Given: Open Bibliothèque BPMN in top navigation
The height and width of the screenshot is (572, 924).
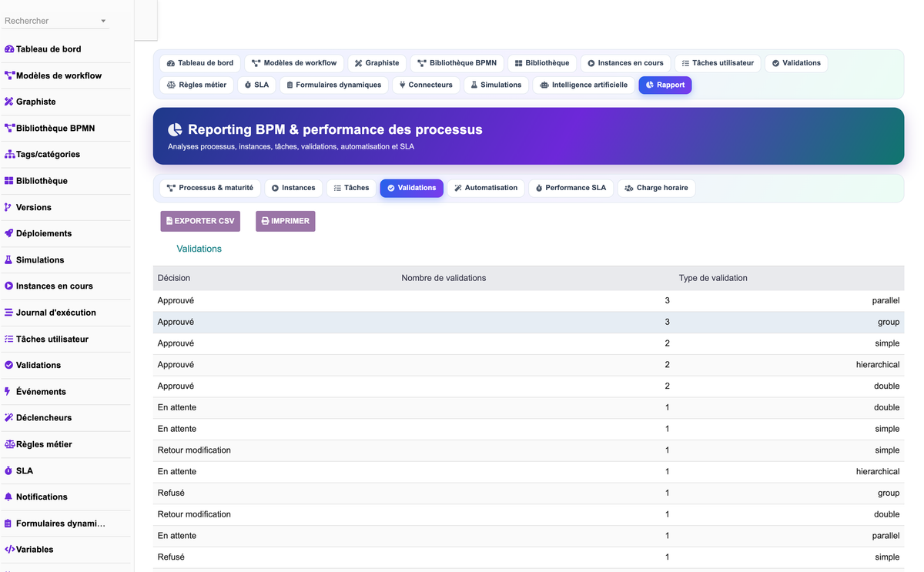Looking at the screenshot, I should point(457,63).
